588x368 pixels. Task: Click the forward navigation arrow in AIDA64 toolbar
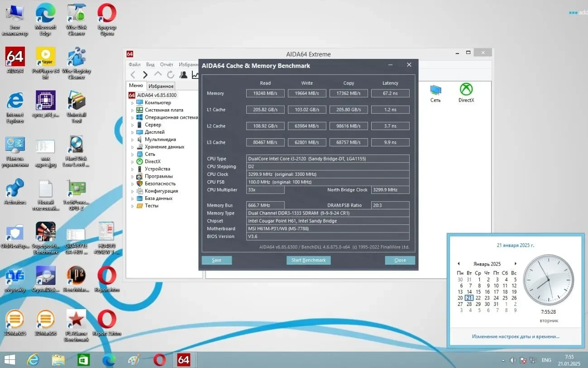[145, 75]
